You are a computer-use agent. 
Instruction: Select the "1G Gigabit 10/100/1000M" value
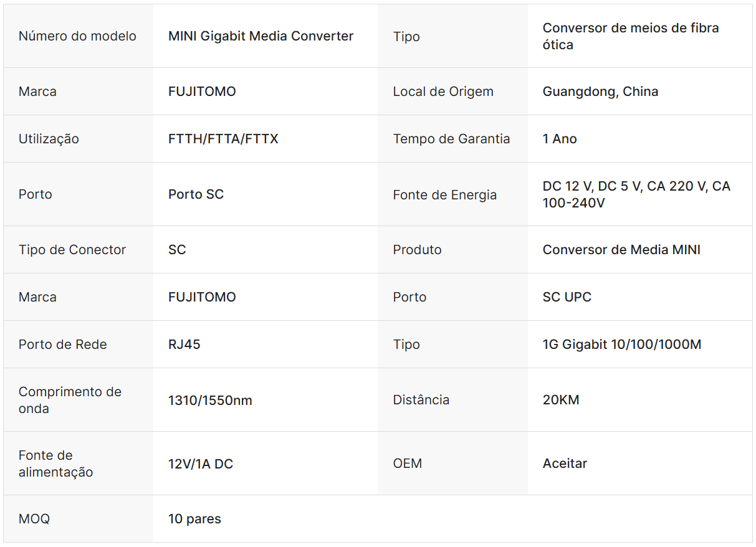click(x=621, y=345)
